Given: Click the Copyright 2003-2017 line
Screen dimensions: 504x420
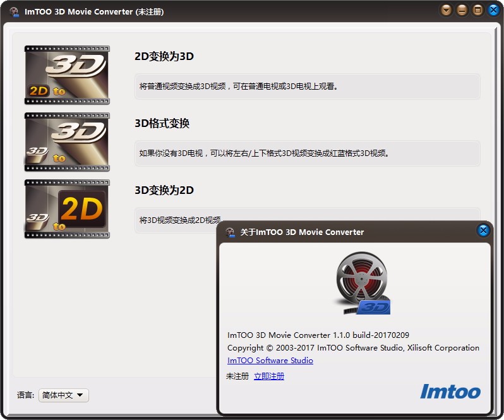Looking at the screenshot, I should coord(353,348).
